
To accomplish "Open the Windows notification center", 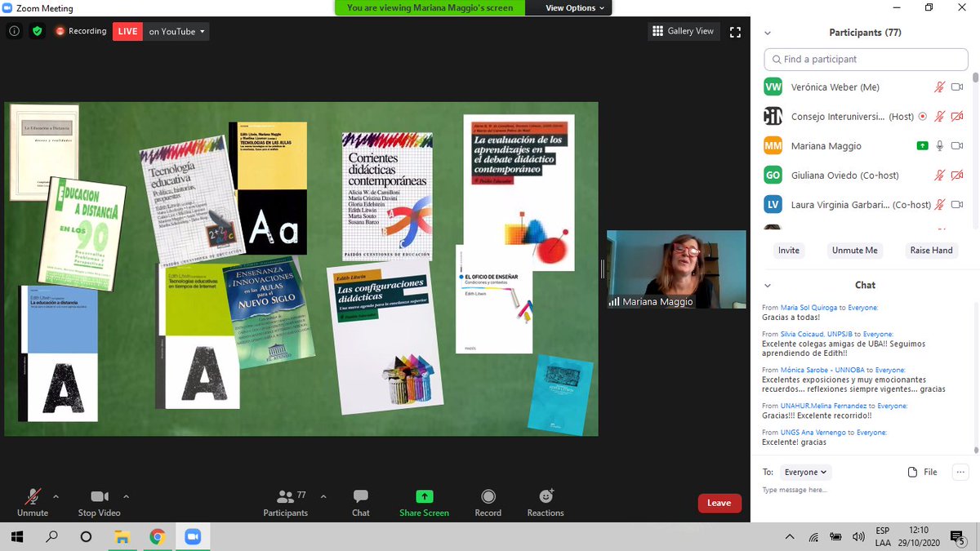I will (x=957, y=537).
